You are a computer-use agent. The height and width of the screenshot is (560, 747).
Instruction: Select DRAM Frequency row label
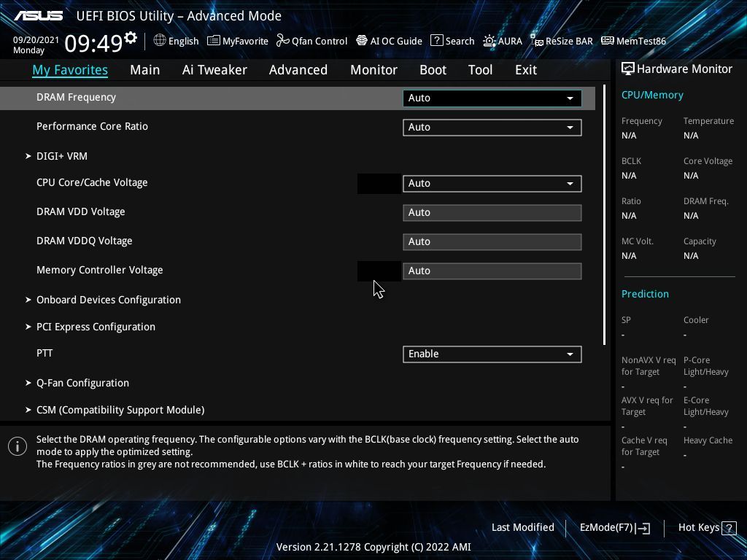tap(76, 97)
